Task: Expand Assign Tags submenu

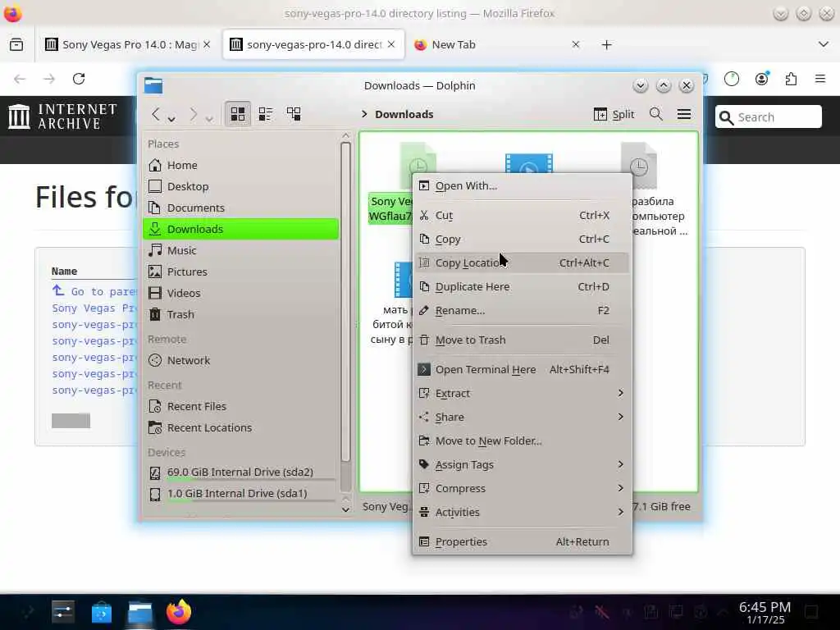Action: click(523, 464)
